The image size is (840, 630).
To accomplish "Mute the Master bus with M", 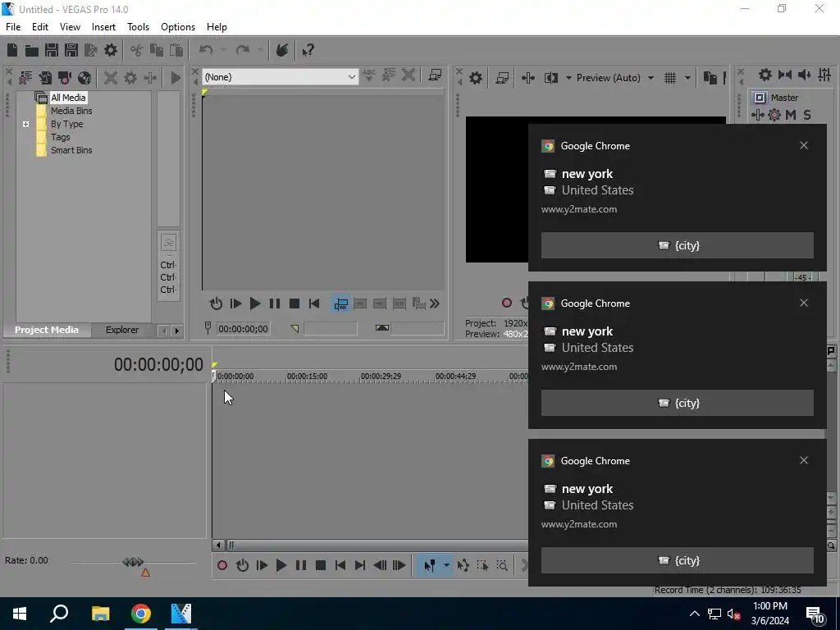I will [791, 115].
